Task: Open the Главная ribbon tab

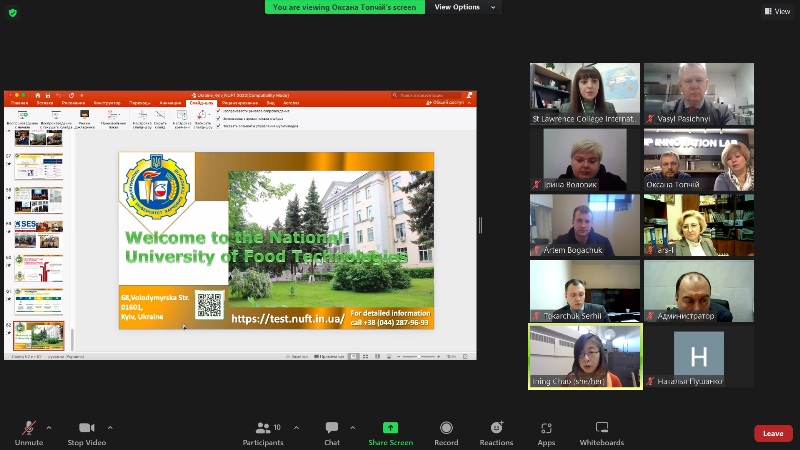Action: pos(19,103)
